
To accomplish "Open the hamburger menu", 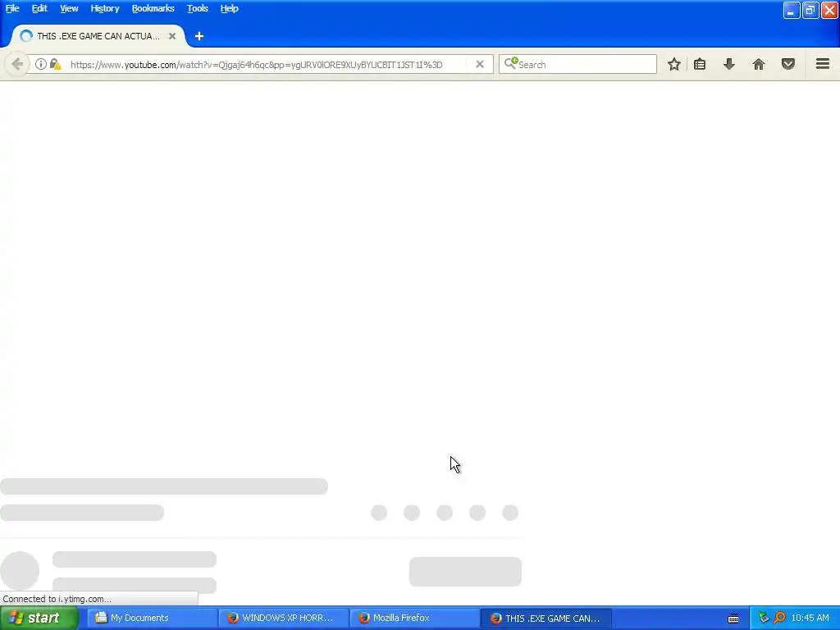I will point(823,64).
